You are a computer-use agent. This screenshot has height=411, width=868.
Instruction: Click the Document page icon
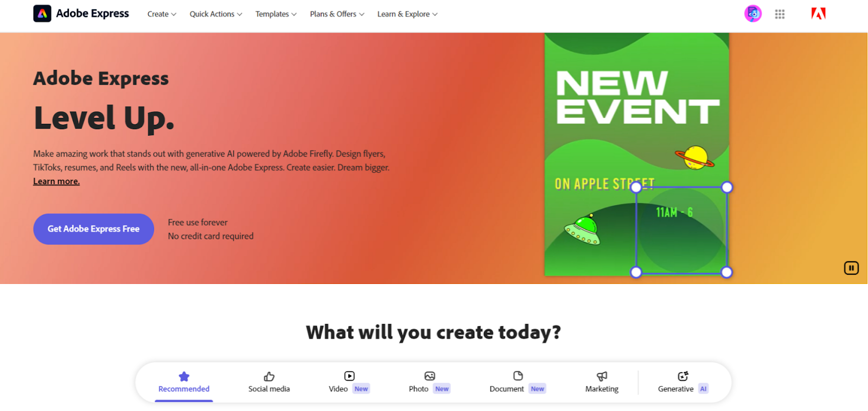point(518,376)
